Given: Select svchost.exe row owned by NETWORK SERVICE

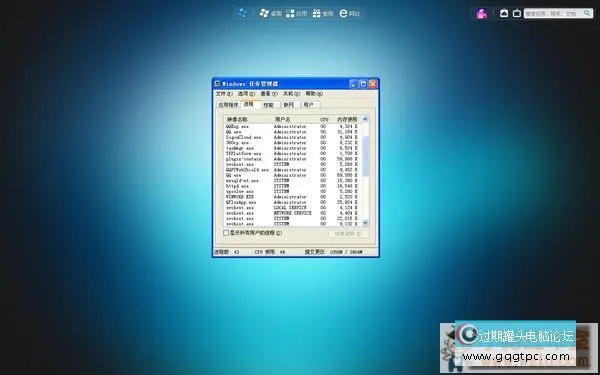Looking at the screenshot, I should click(x=292, y=213).
